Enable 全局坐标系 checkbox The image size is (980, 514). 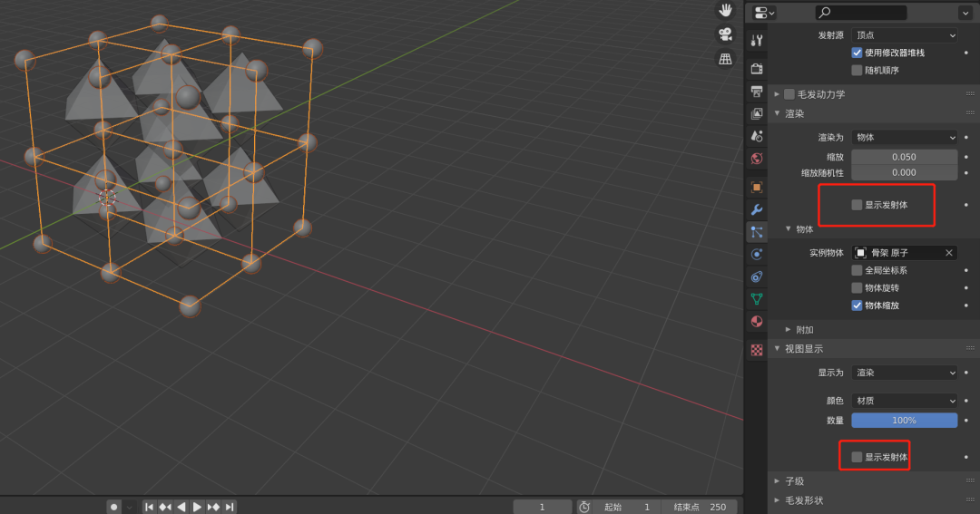coord(857,270)
